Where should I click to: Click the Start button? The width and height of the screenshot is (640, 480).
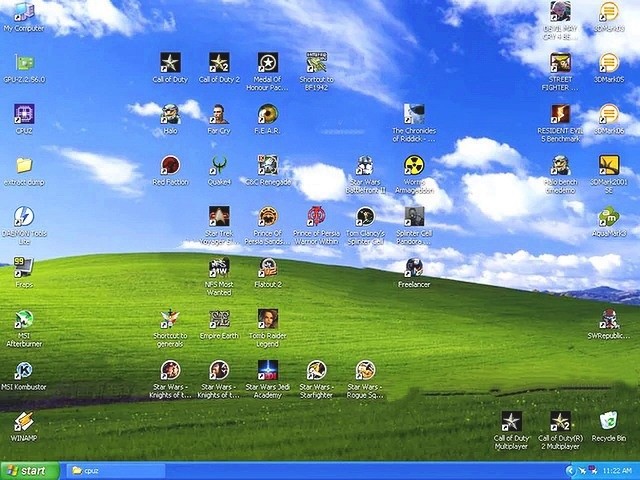pyautogui.click(x=30, y=471)
